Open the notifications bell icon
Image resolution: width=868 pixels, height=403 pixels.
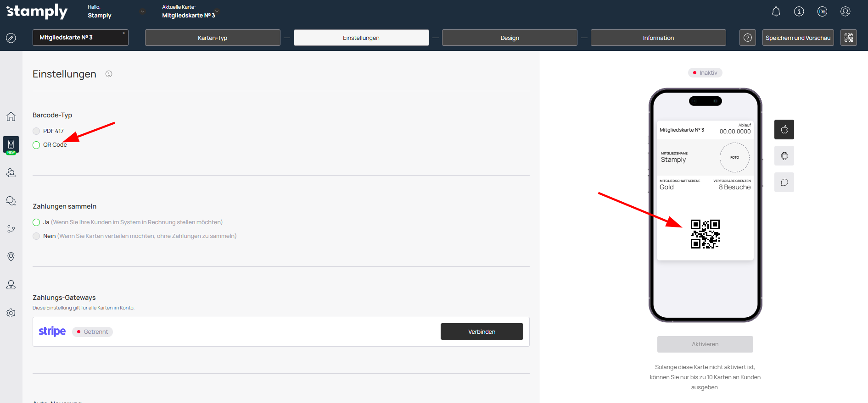(776, 11)
